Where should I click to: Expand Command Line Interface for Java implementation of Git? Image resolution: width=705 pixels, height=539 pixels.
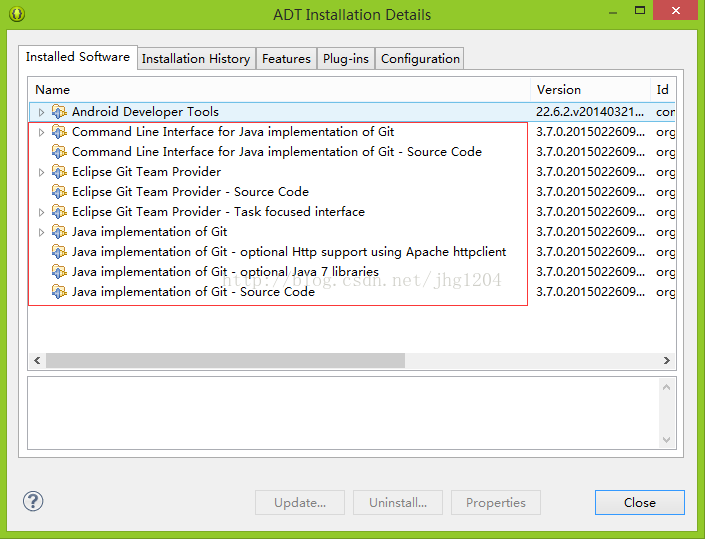[41, 132]
